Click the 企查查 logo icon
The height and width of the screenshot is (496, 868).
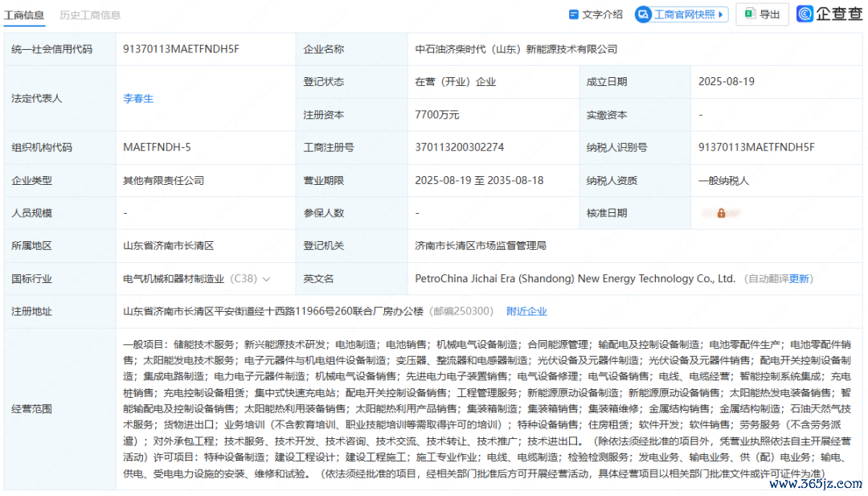(x=805, y=14)
